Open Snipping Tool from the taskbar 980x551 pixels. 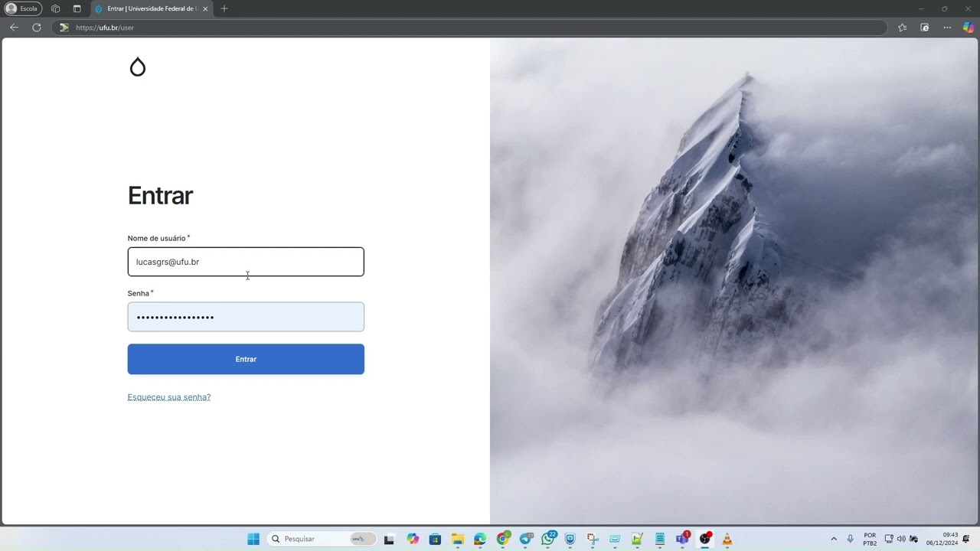(x=593, y=539)
